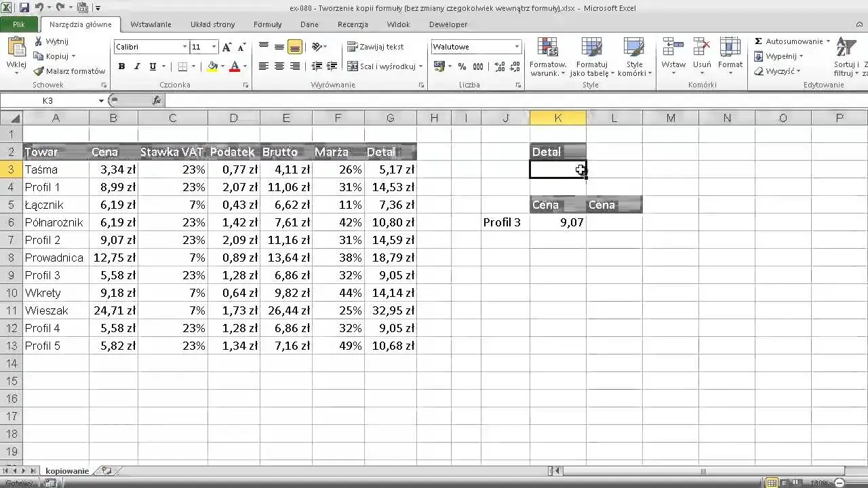Open the font size 11 dropdown
Viewport: 868px width, 488px height.
[214, 47]
